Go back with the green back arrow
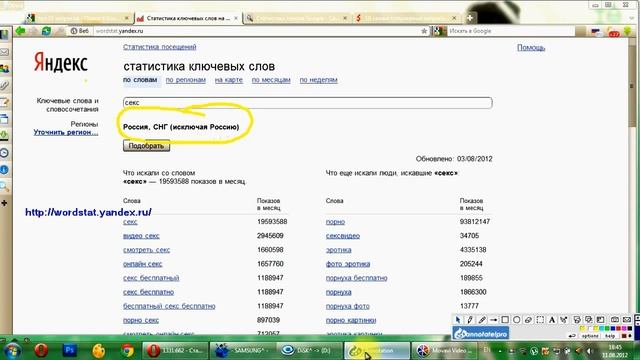Screen dimensions: 640x360 tap(20, 31)
